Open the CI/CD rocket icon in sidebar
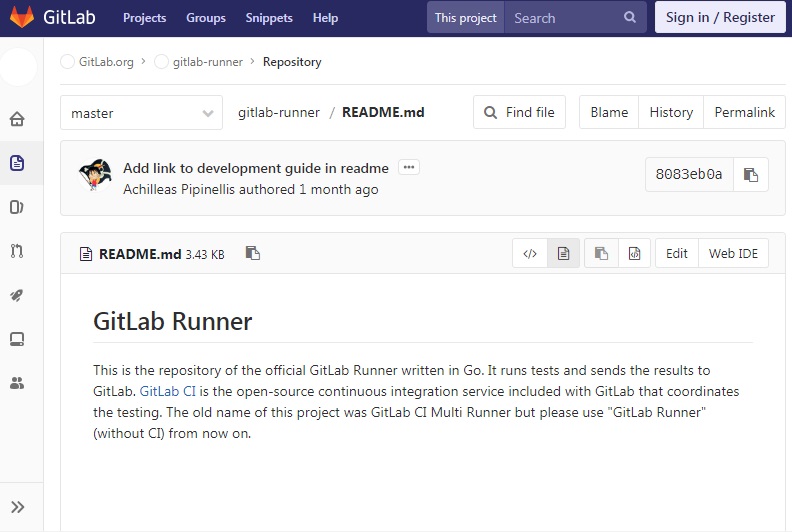 pos(17,295)
